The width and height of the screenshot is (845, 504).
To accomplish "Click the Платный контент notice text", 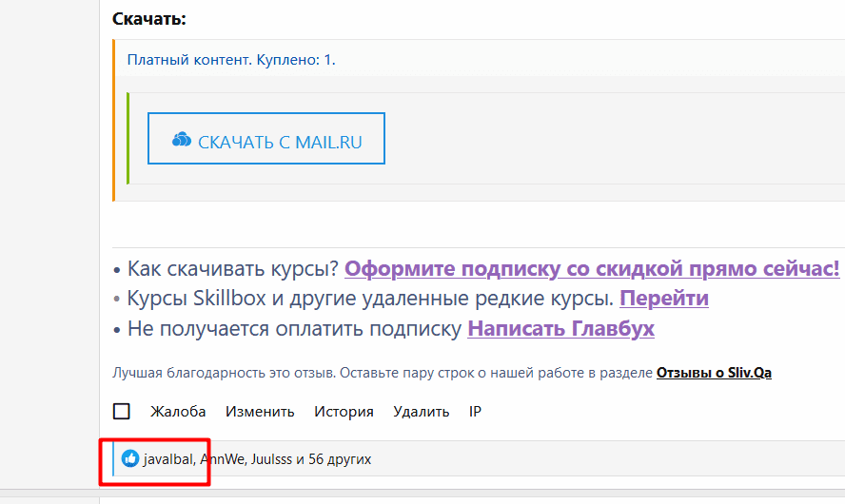I will (x=231, y=60).
